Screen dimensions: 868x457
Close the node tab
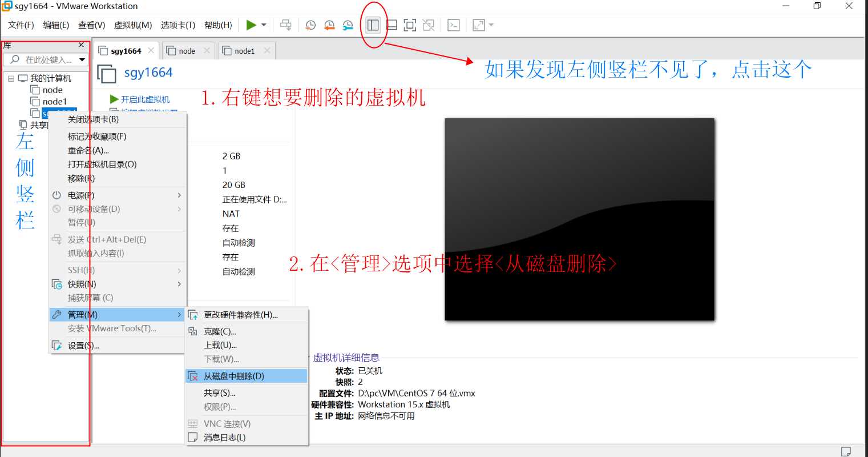coord(207,51)
